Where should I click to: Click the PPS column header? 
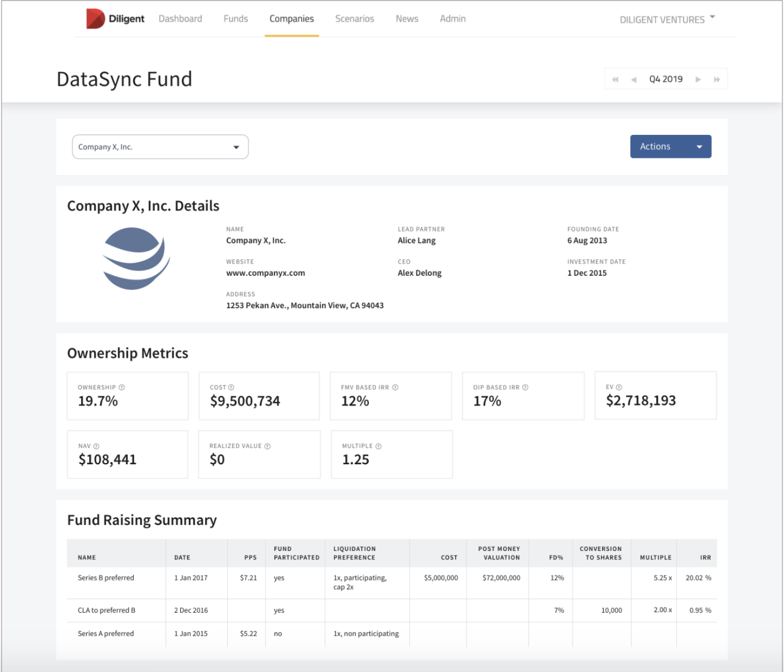coord(250,557)
